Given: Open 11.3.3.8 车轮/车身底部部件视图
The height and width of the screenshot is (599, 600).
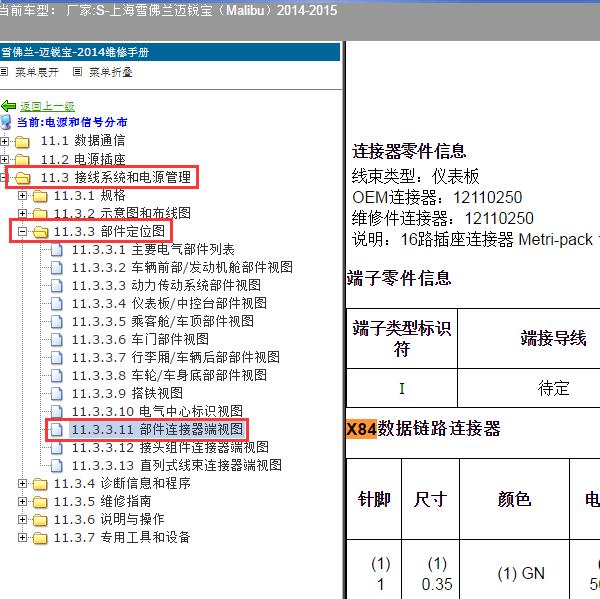Looking at the screenshot, I should 169,375.
